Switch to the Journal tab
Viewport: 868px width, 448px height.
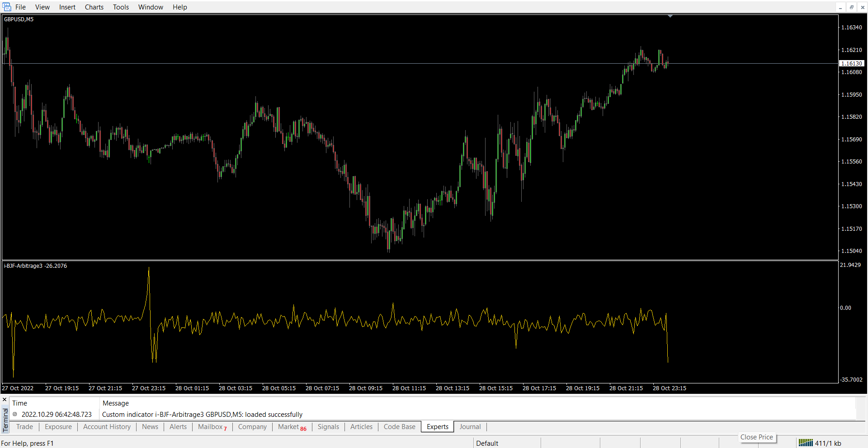470,427
